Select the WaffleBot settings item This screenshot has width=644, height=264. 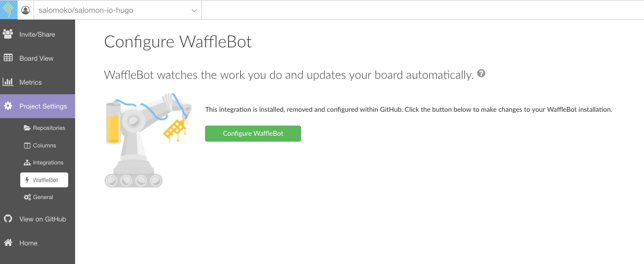click(44, 180)
